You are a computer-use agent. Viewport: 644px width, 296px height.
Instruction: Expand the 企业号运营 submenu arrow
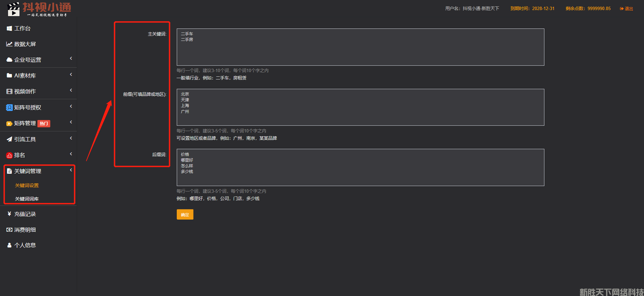[71, 59]
